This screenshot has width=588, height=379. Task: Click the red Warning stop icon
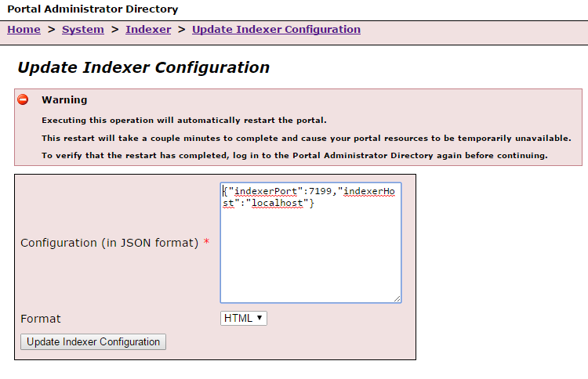[23, 99]
